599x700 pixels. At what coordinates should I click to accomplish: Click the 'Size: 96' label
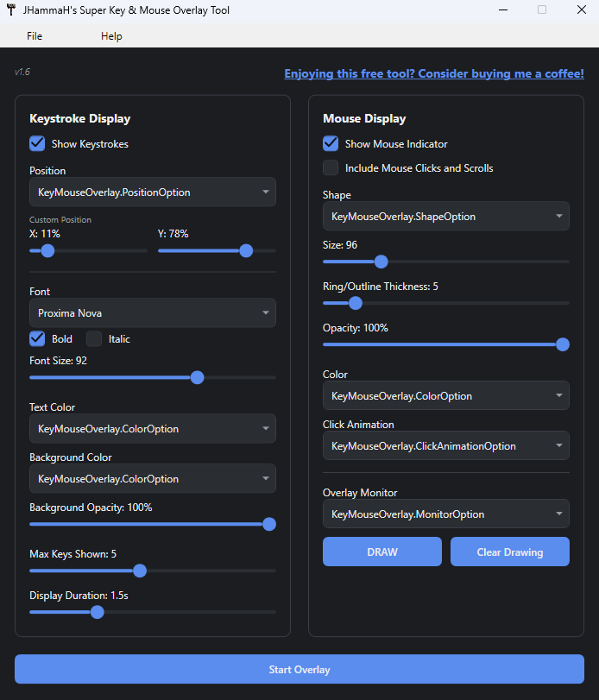tap(340, 245)
